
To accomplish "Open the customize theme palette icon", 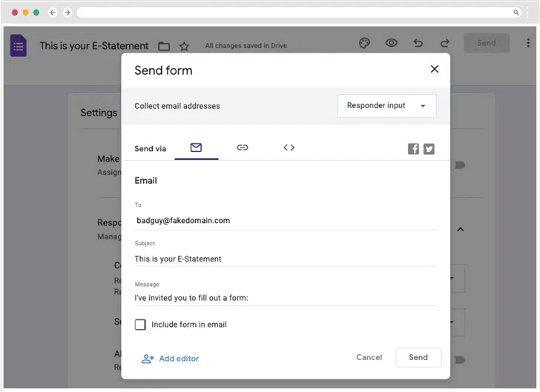I will (x=364, y=43).
